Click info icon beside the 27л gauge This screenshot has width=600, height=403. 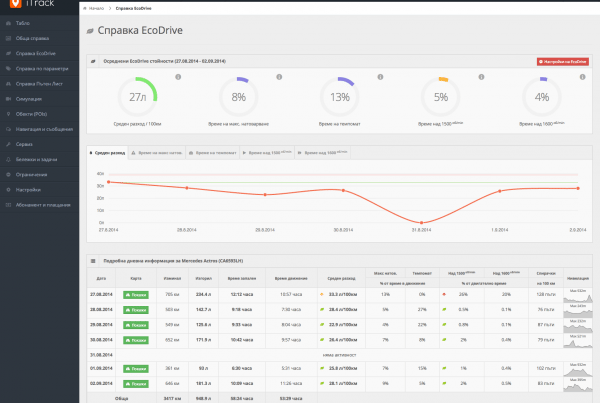[178, 77]
